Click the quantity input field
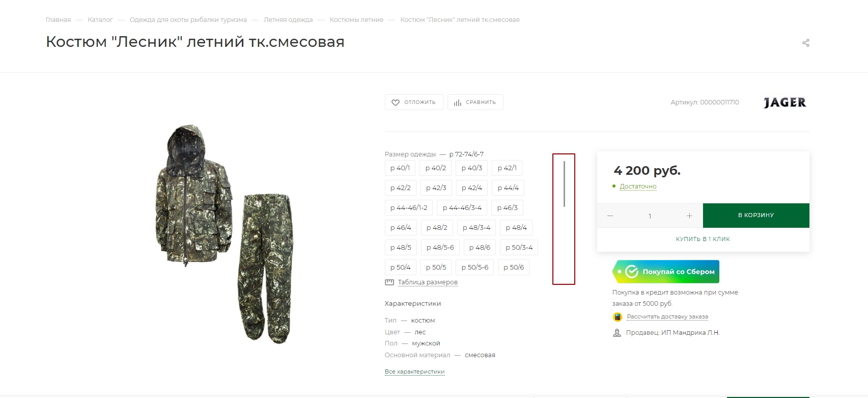This screenshot has width=868, height=398. coord(650,216)
